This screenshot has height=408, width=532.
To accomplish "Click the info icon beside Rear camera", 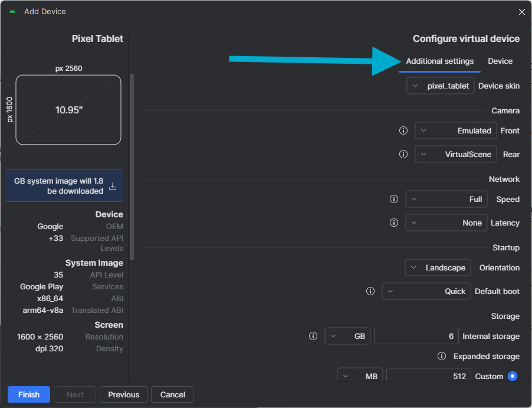I will (x=403, y=154).
